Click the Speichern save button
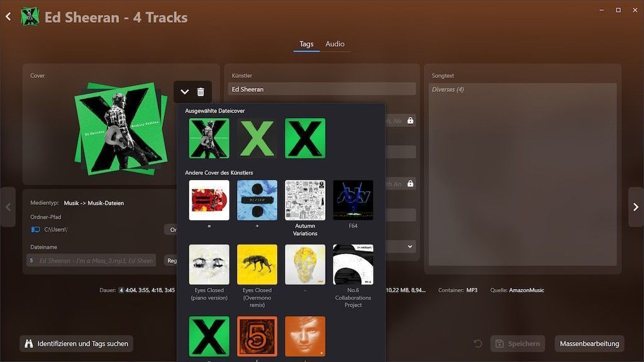 518,344
